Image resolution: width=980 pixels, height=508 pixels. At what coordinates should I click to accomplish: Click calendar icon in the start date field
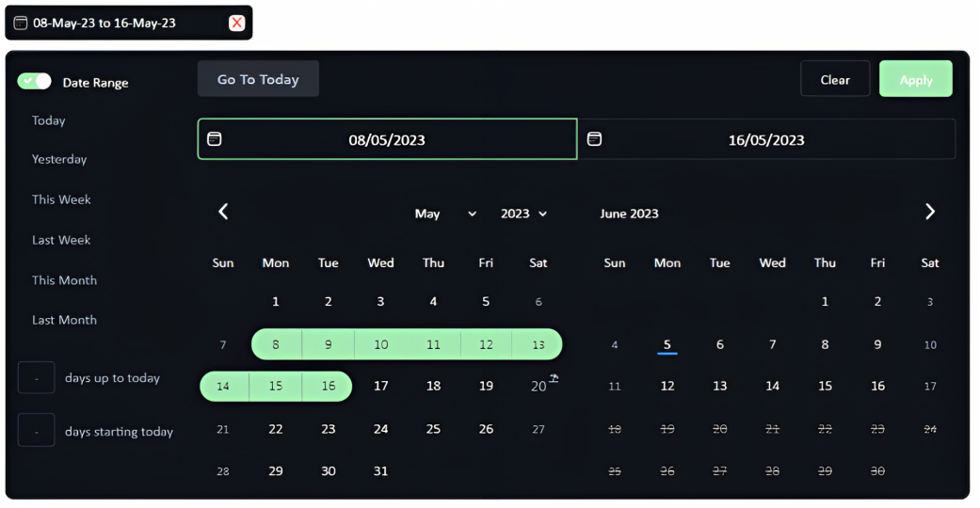click(x=215, y=139)
